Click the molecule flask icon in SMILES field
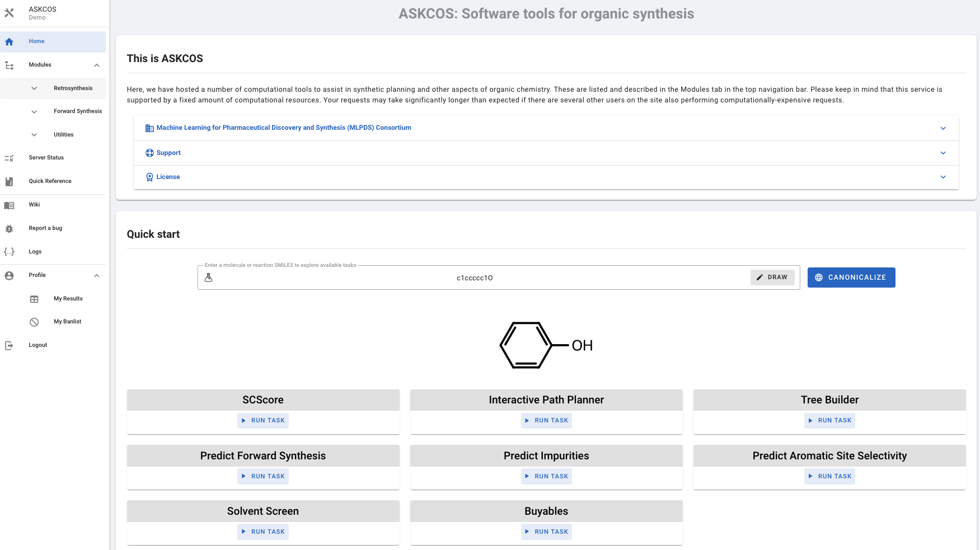Screen dimensions: 980x550 coord(208,278)
